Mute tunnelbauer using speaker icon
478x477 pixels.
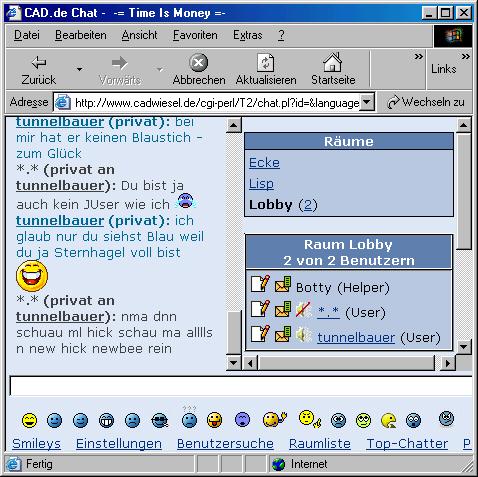(x=303, y=335)
